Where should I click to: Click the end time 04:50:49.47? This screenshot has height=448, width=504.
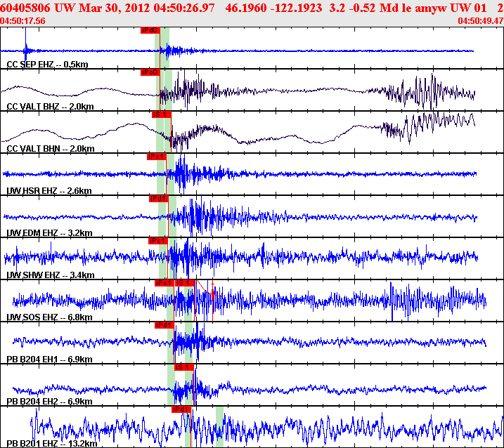[x=481, y=21]
